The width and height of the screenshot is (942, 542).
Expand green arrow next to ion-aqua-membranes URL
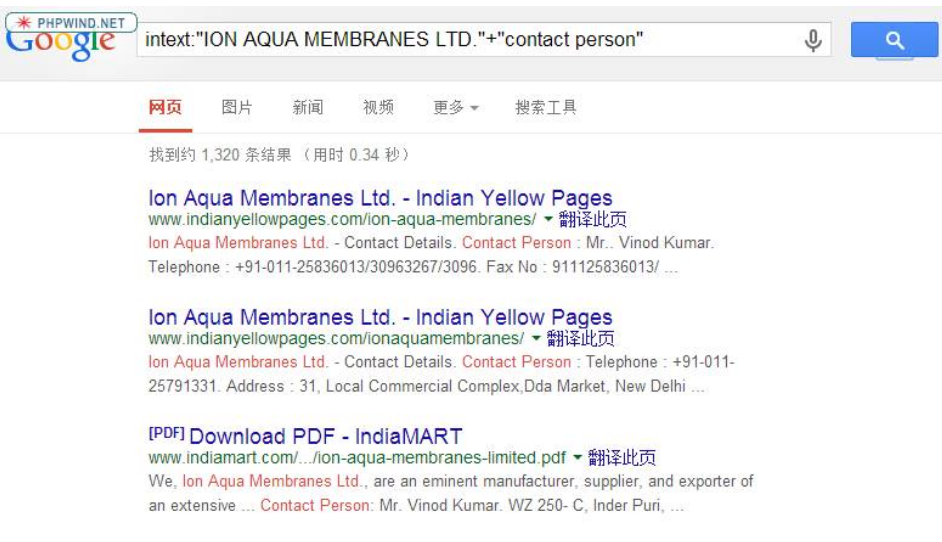(x=548, y=219)
